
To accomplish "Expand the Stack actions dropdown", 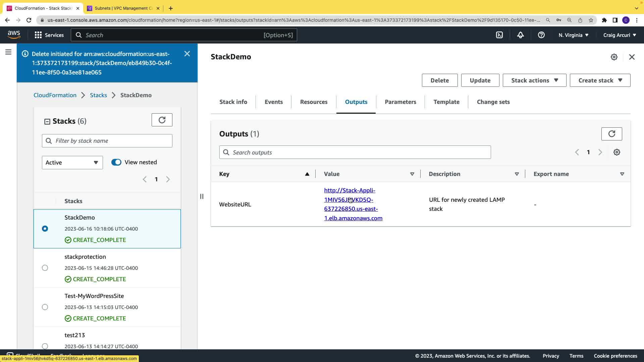I will point(534,80).
